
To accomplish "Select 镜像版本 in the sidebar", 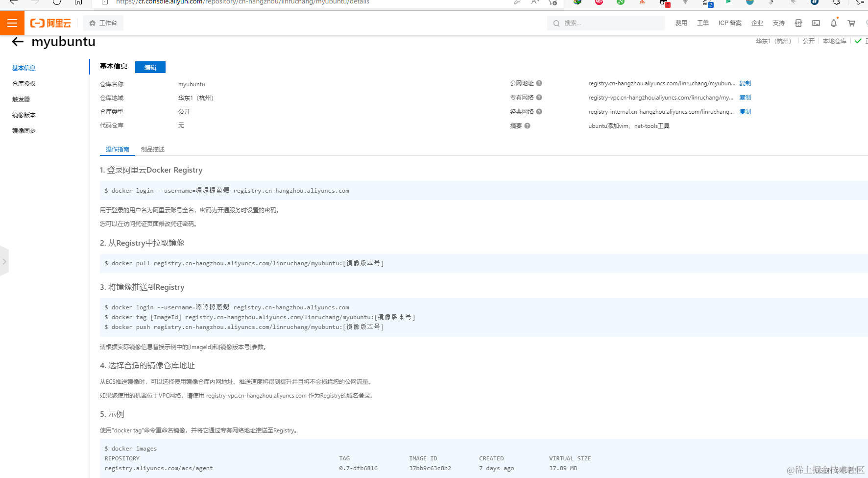I will 24,115.
